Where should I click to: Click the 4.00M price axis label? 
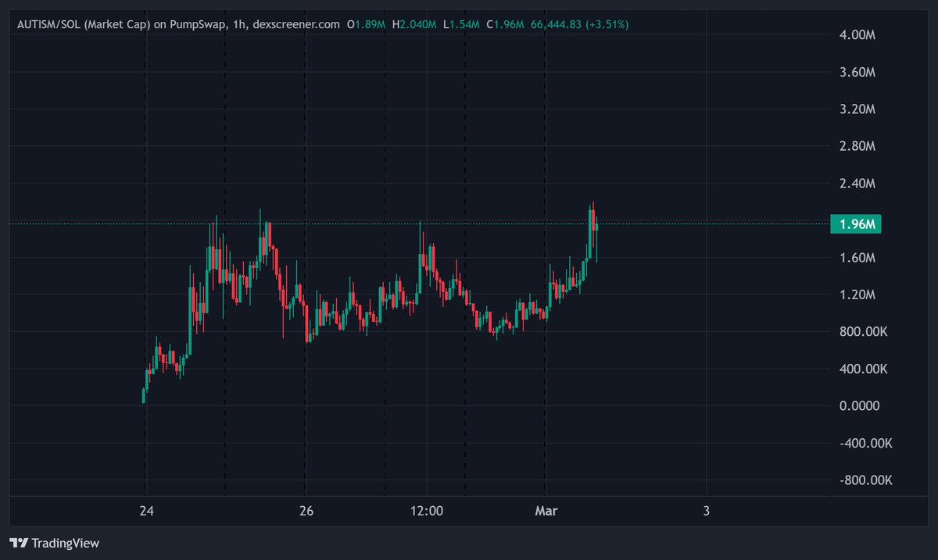click(x=859, y=35)
